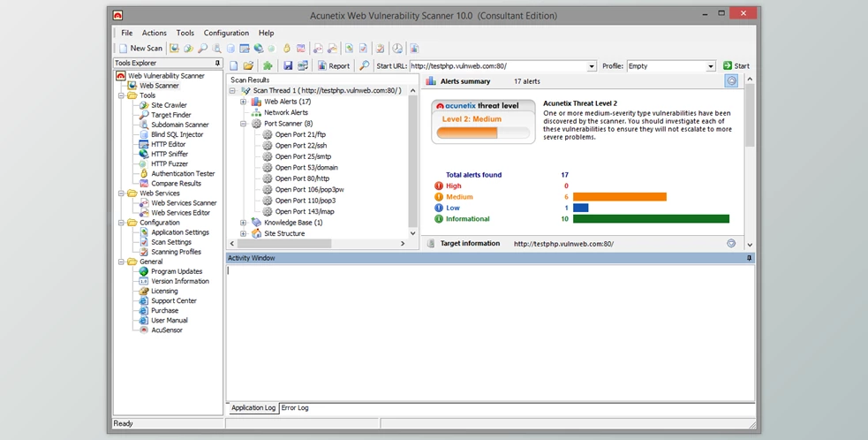Collapse the Web Services folder in Tools Explorer
This screenshot has height=440, width=868.
point(122,193)
